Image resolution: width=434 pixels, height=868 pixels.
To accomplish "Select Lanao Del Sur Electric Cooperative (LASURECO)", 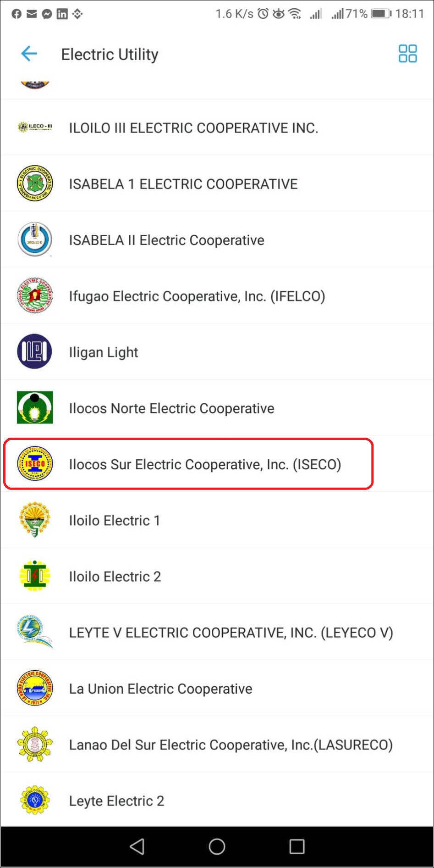I will pyautogui.click(x=217, y=744).
